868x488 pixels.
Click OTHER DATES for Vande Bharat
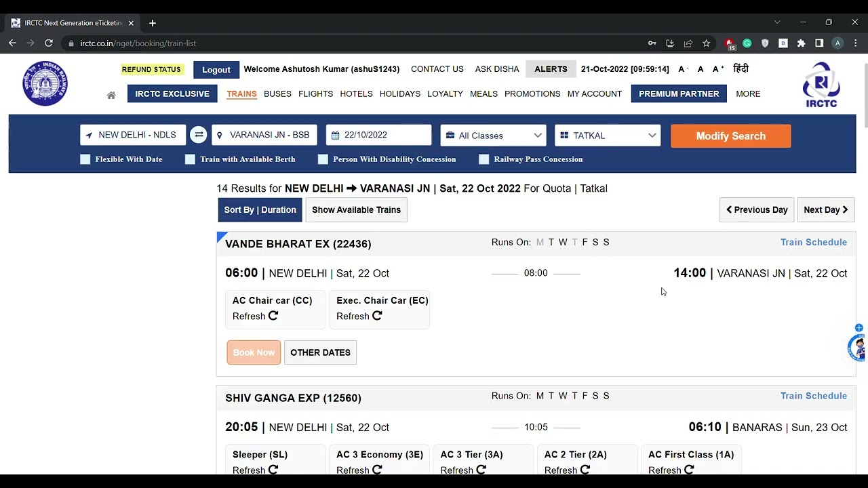[320, 352]
